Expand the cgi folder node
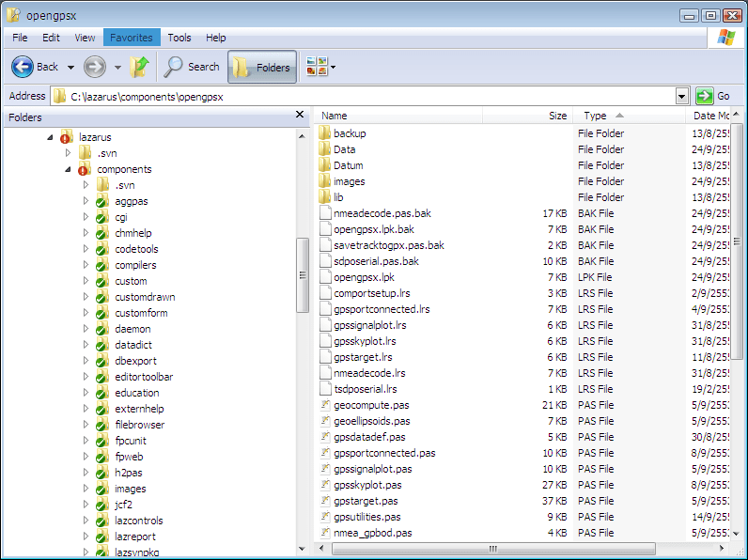This screenshot has width=748, height=560. coord(86,217)
